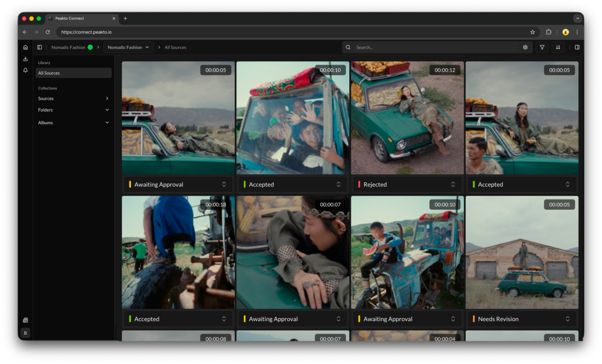The width and height of the screenshot is (602, 364).
Task: Open Accepted dropdown under the tractor wheel clip
Action: 178,319
